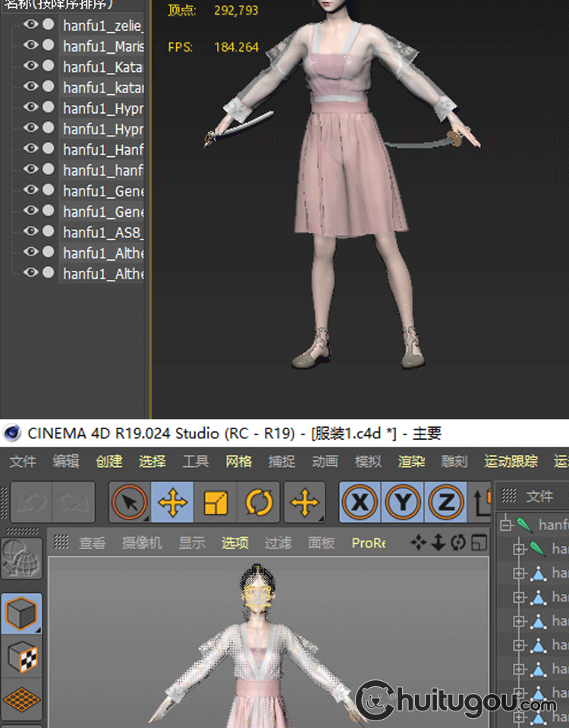Pick the Rotate tool

click(x=259, y=502)
